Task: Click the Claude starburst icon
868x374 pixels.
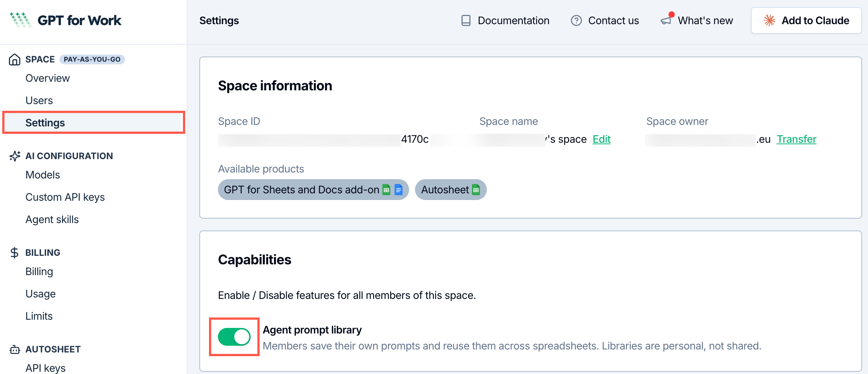Action: (x=769, y=20)
